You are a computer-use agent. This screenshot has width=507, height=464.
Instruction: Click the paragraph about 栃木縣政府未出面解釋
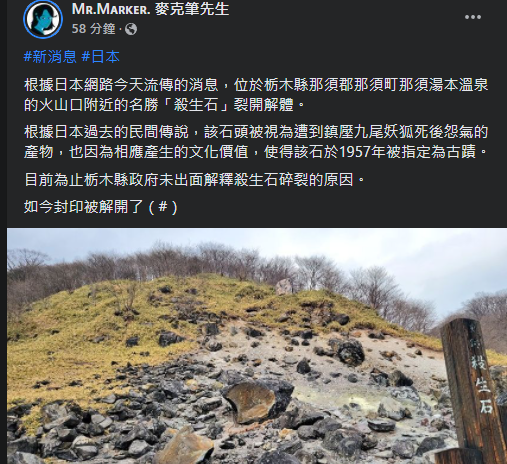(x=195, y=180)
